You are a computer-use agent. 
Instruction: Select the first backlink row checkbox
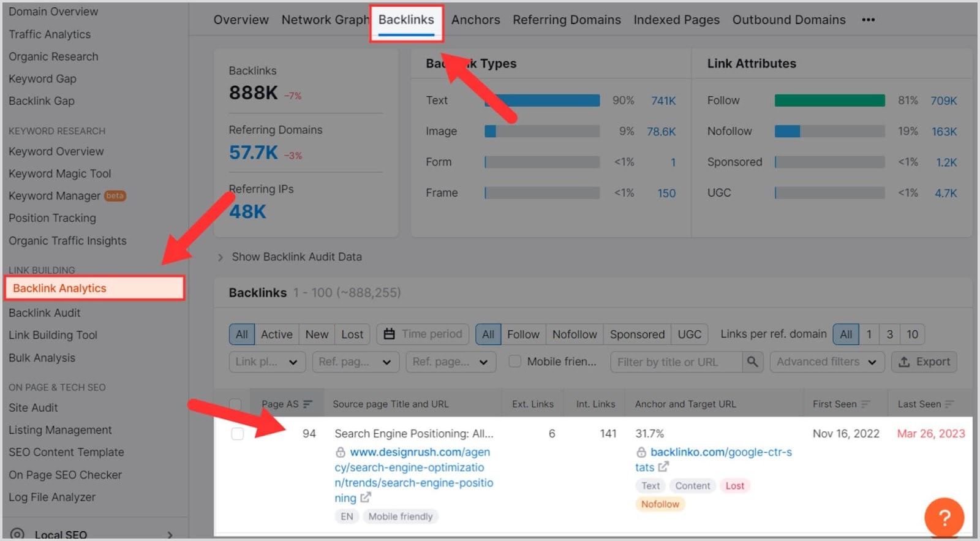238,434
